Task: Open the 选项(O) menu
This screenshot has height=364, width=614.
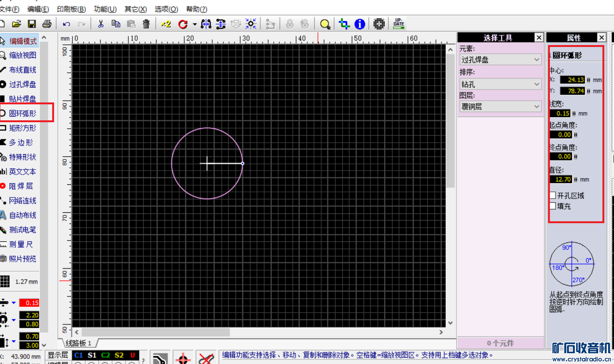Action: point(166,9)
